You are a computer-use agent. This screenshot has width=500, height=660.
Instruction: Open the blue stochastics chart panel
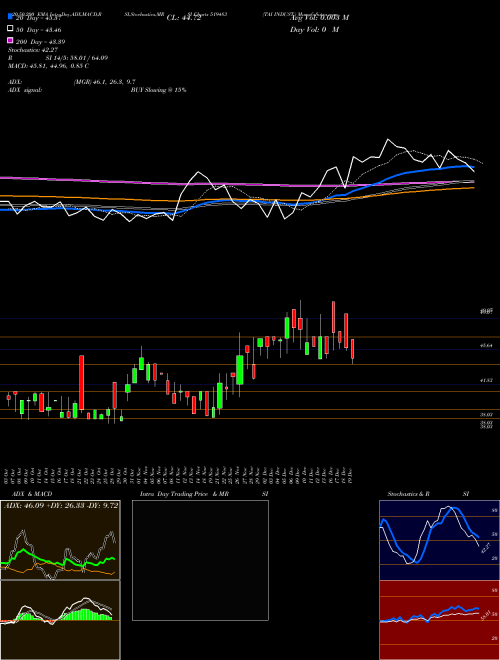tap(439, 540)
